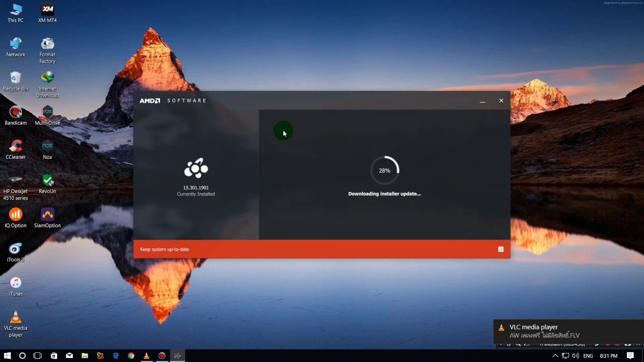
Task: Click 'Downloading installer update...' status text
Action: click(384, 194)
